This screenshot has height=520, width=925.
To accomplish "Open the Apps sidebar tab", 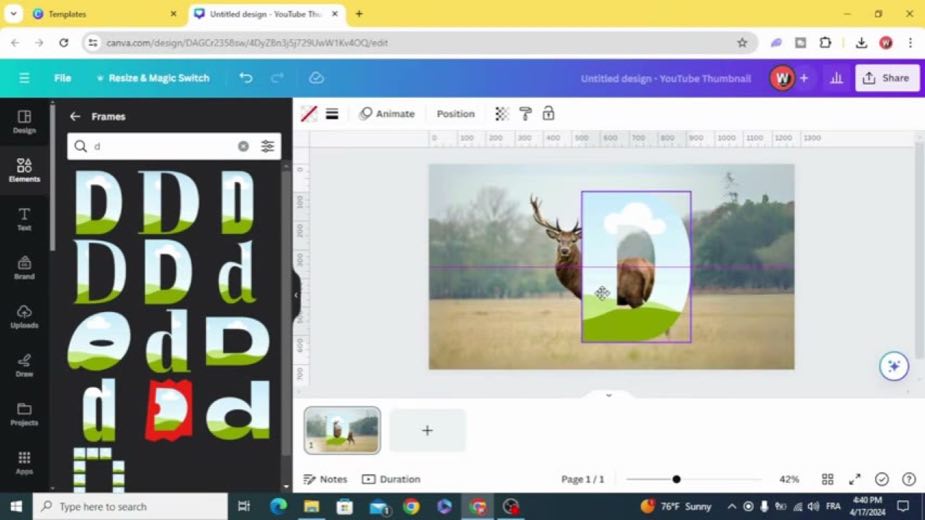I will 24,463.
